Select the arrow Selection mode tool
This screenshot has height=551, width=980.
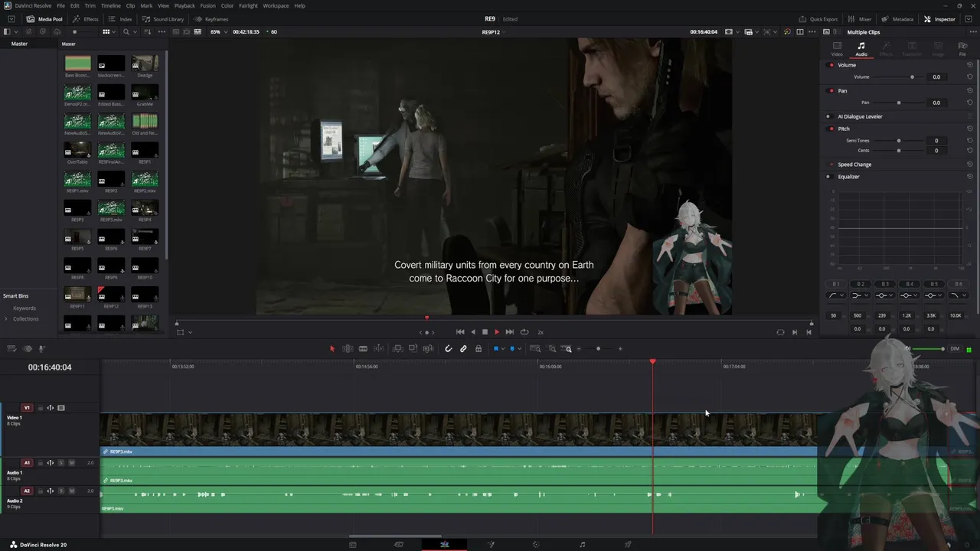tap(332, 349)
